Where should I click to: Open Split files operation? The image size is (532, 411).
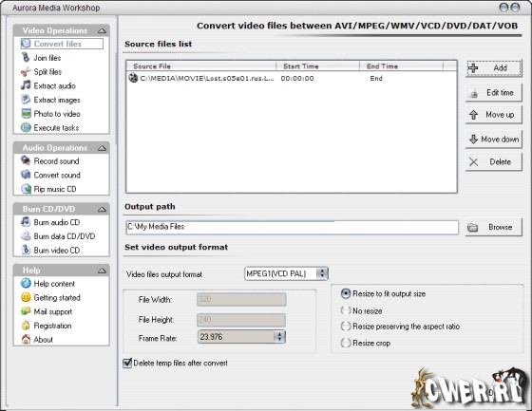47,72
